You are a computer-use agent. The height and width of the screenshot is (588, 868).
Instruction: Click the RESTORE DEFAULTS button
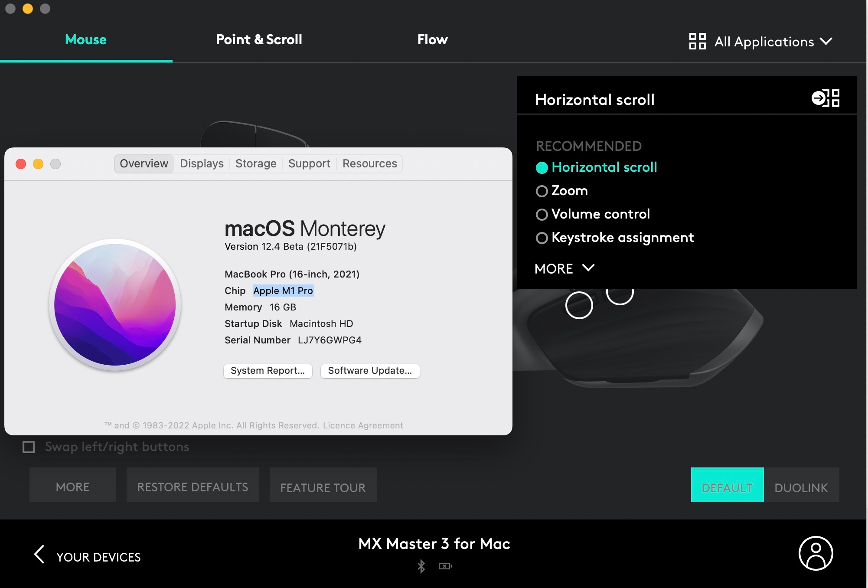(193, 487)
